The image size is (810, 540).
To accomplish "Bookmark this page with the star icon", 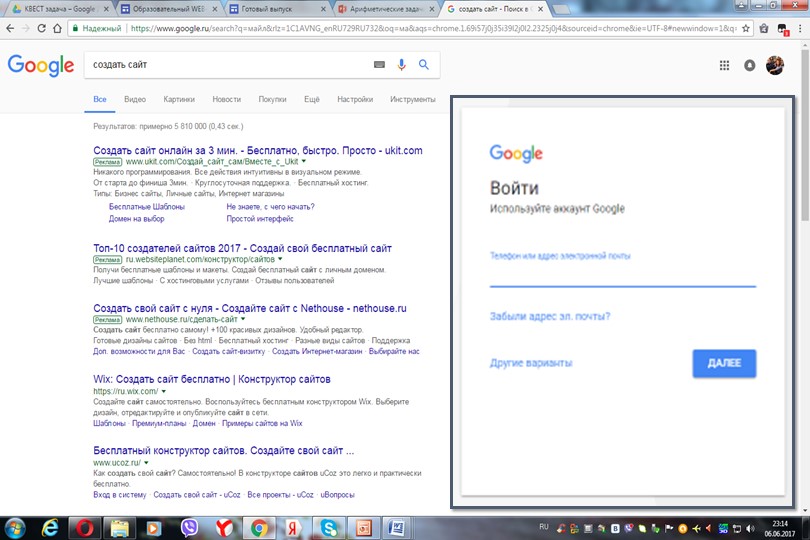I will (745, 28).
